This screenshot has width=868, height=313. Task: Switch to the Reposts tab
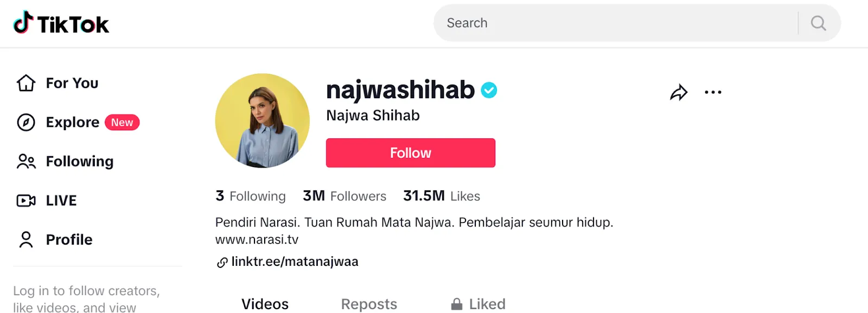point(369,304)
